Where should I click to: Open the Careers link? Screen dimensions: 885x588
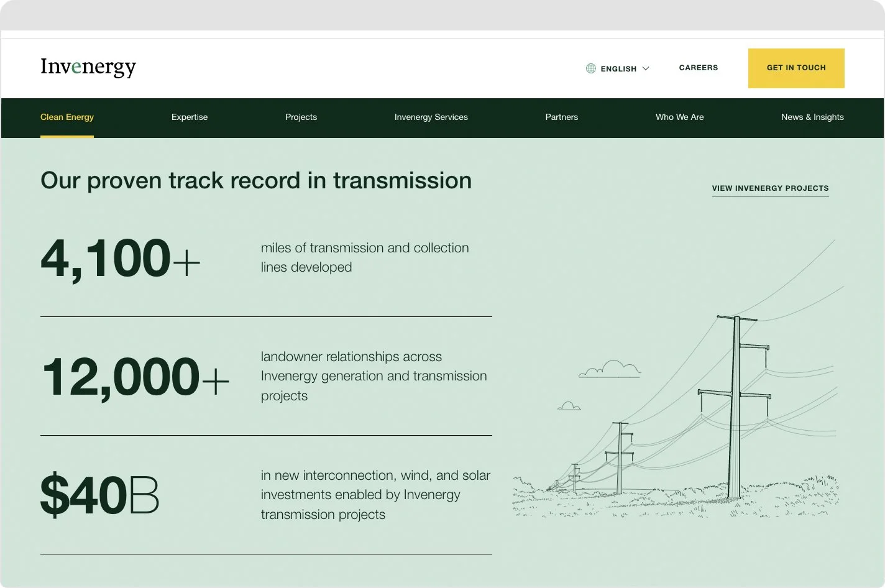pyautogui.click(x=699, y=68)
